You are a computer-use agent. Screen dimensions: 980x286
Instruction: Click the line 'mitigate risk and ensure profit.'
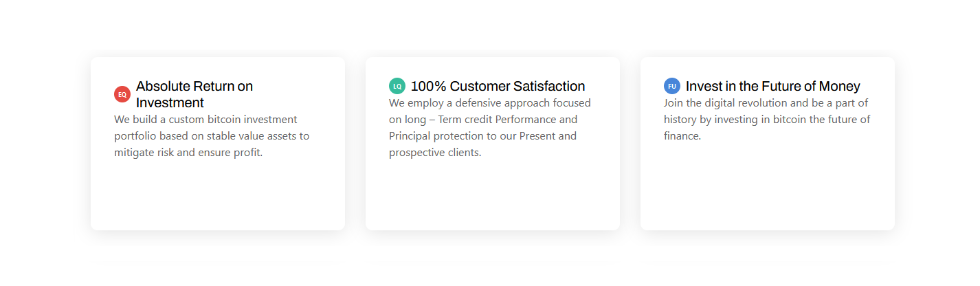click(x=188, y=153)
